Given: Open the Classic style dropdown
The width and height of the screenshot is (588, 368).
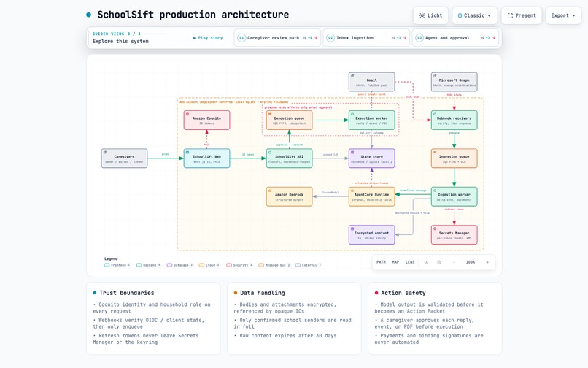Looking at the screenshot, I should [474, 15].
